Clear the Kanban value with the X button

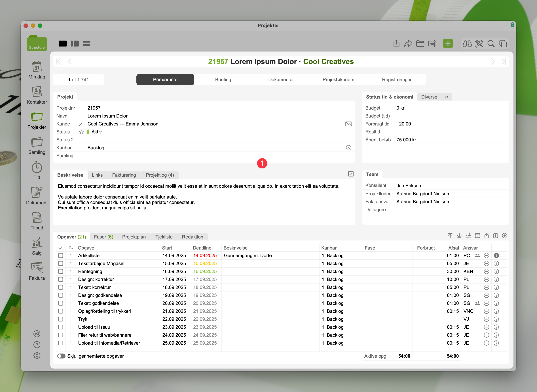pyautogui.click(x=348, y=148)
